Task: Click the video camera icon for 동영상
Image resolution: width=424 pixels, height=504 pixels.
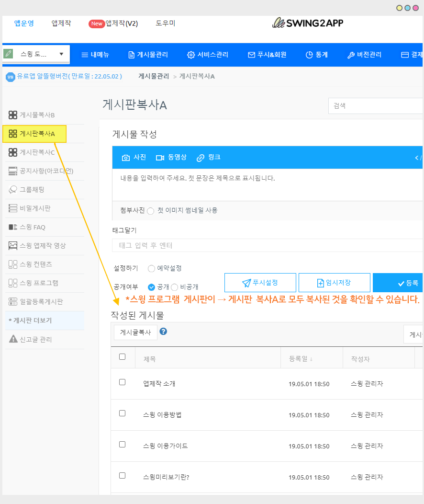Action: coord(160,158)
